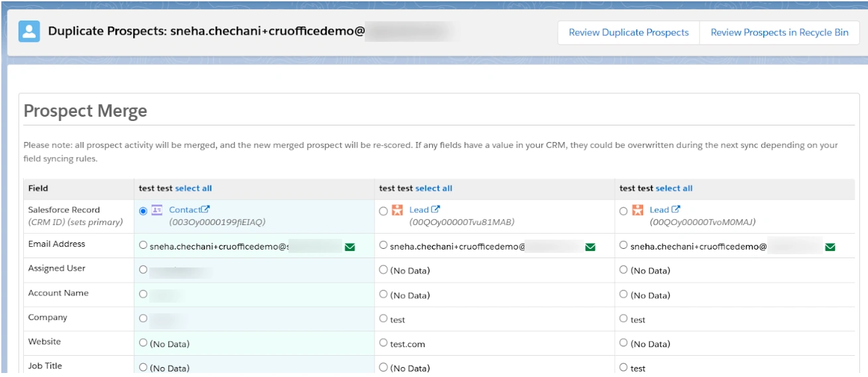Click green envelope icon in Contact column email
Screen dimensions: 868x377
point(350,248)
